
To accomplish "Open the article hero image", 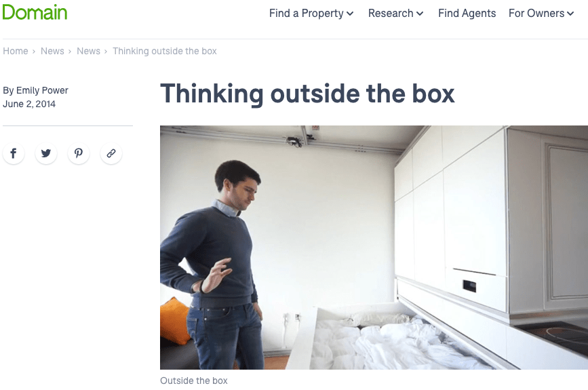I will pyautogui.click(x=374, y=248).
